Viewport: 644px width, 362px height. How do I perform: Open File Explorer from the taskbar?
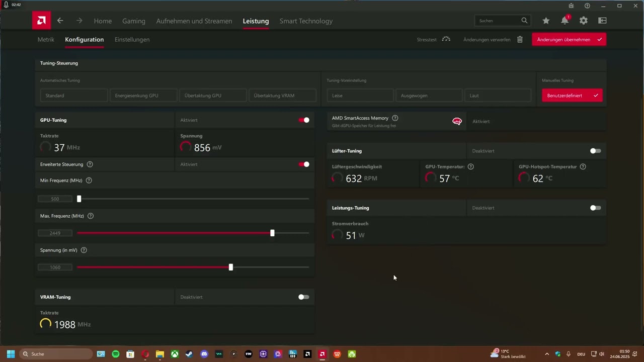[x=160, y=354]
